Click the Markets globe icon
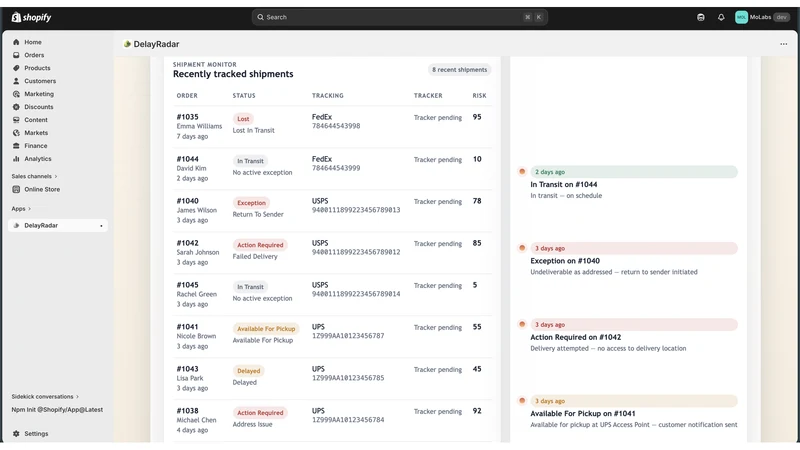 [x=16, y=133]
